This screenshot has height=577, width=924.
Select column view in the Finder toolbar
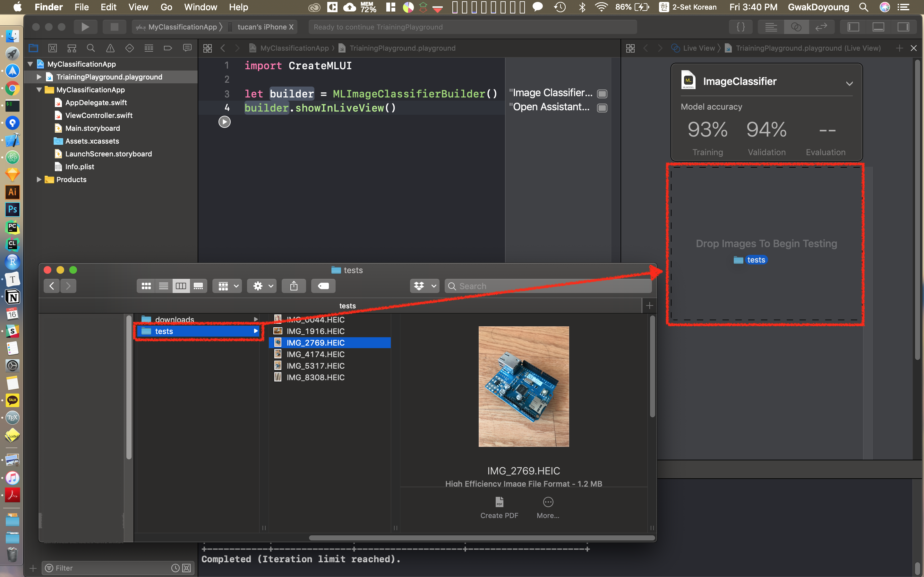click(181, 285)
